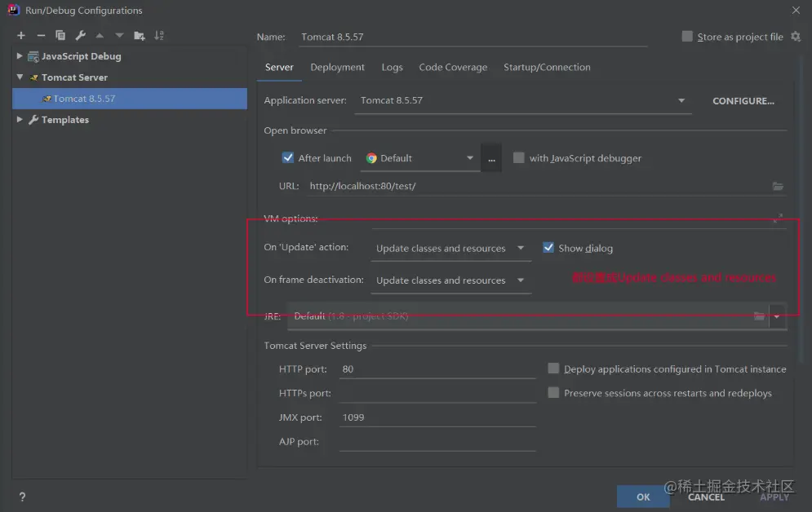Remove the selected configuration with minus icon
This screenshot has height=512, width=812.
click(x=41, y=35)
